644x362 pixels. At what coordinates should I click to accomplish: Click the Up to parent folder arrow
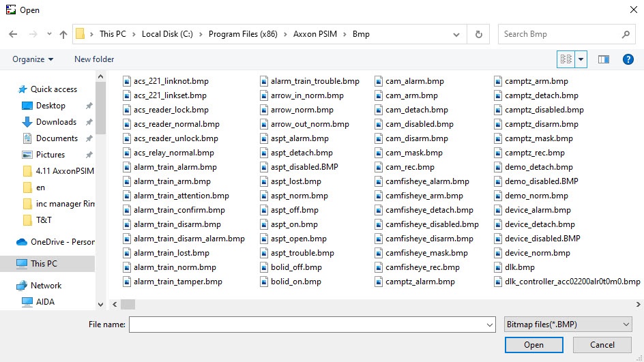[x=63, y=34]
